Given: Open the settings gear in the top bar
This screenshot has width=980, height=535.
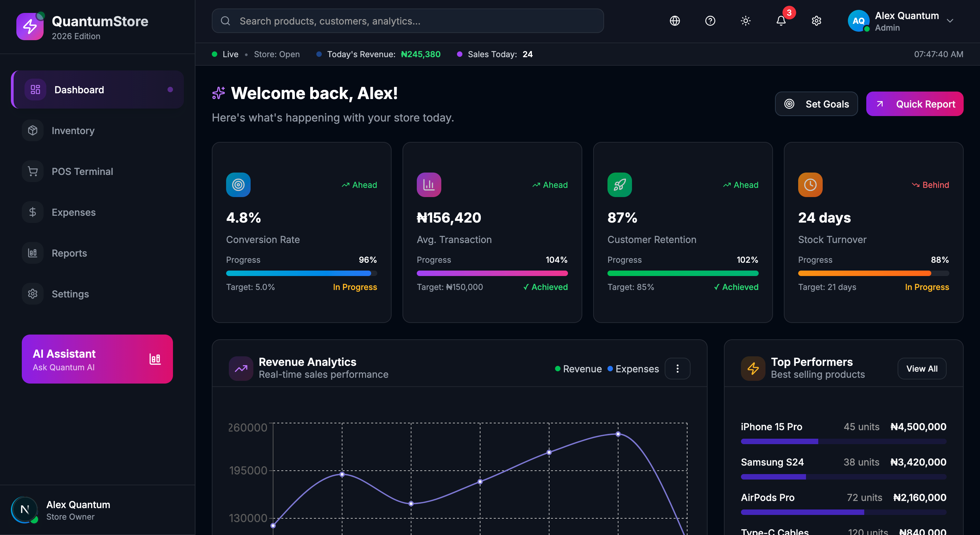Looking at the screenshot, I should coord(817,21).
